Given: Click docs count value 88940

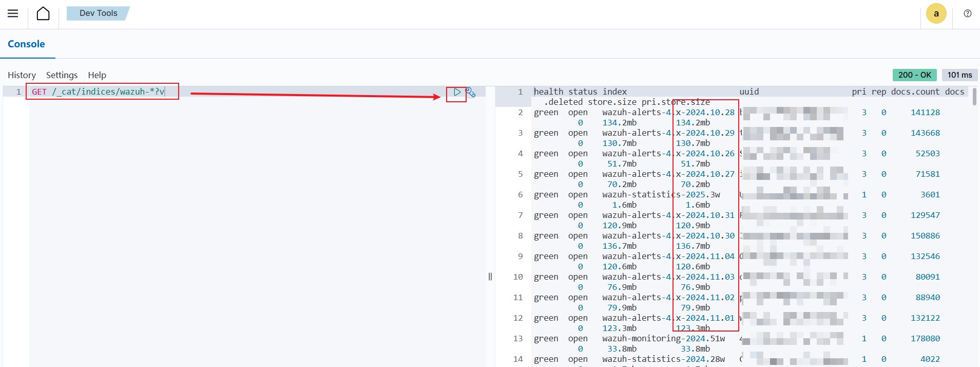Looking at the screenshot, I should [x=928, y=297].
